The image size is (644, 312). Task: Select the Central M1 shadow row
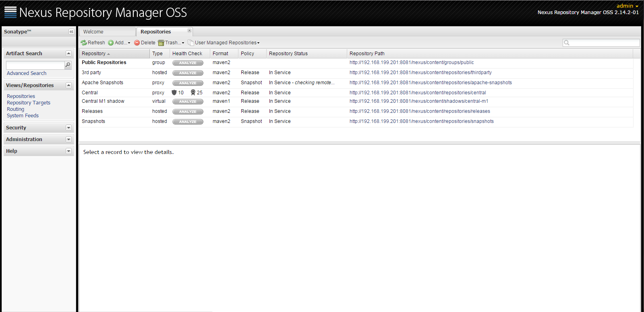pyautogui.click(x=356, y=102)
